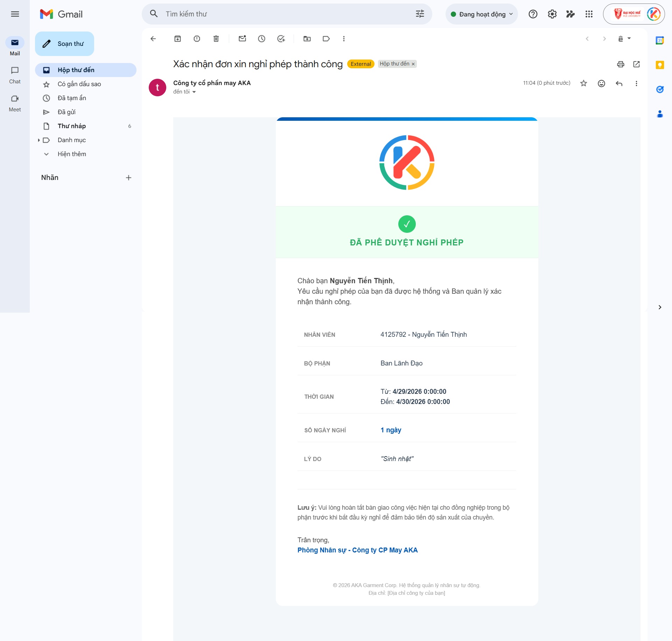Screen dimensions: 672x641
Task: Expand the 'đến tôi' recipient details
Action: click(195, 92)
